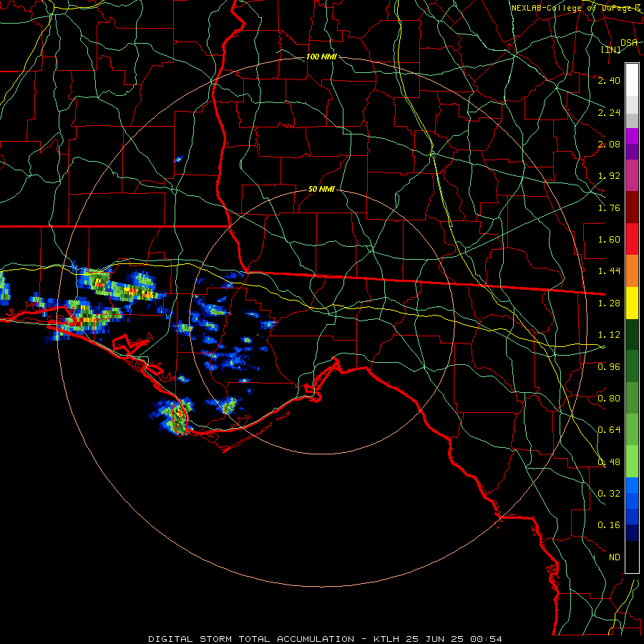Image resolution: width=644 pixels, height=644 pixels.
Task: Click the 0.16 scale label
Action: click(x=609, y=525)
